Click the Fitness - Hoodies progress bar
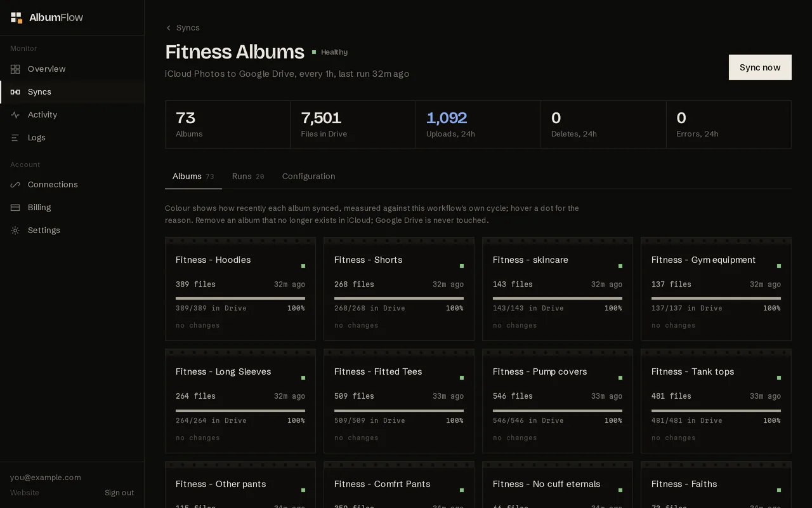 [x=240, y=298]
